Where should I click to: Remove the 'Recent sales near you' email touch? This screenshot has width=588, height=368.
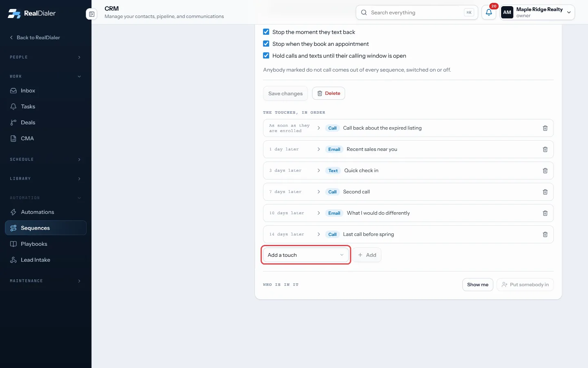coord(545,149)
